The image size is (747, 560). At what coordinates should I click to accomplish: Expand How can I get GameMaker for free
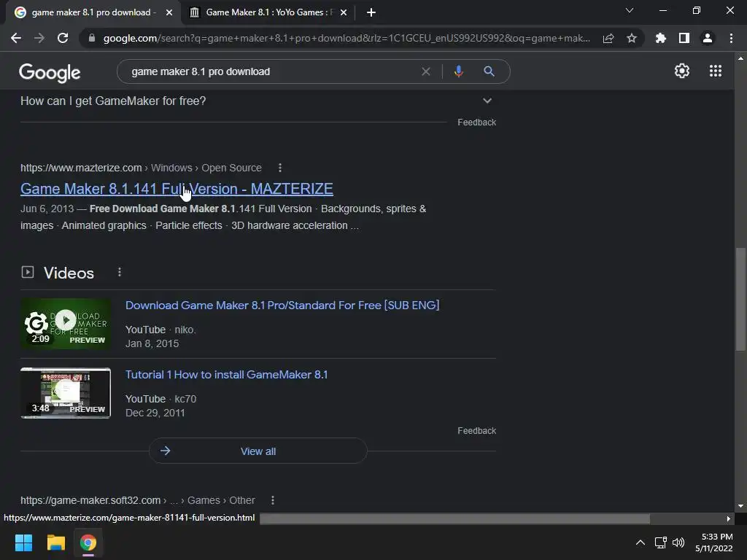tap(258, 101)
